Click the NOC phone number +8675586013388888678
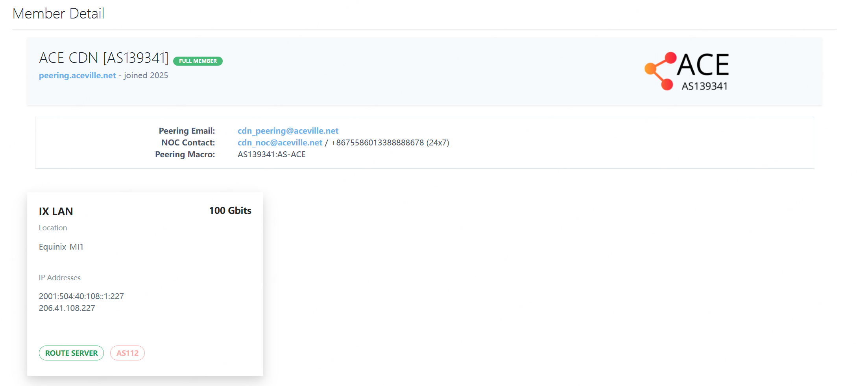868x386 pixels. [x=377, y=143]
